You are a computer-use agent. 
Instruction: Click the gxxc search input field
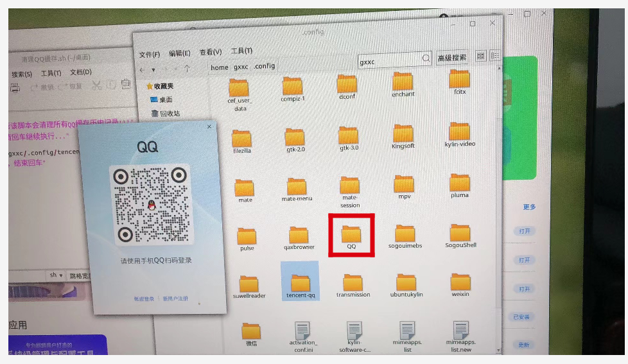[387, 61]
